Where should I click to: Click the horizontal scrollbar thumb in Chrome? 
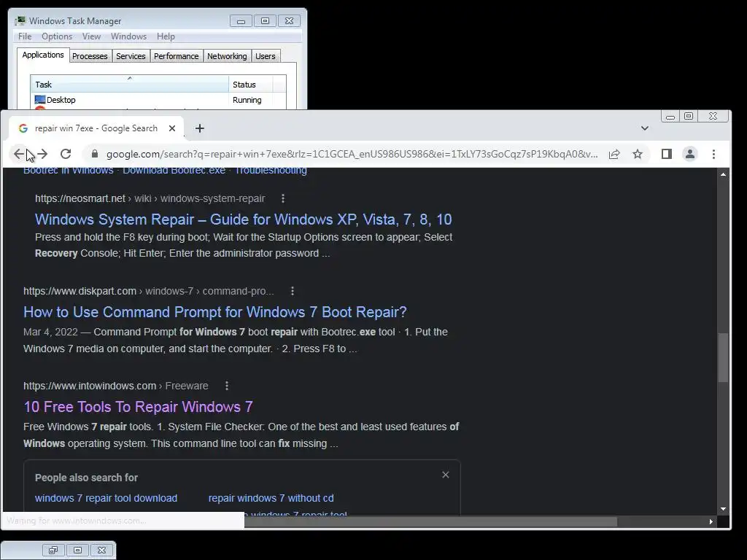coord(430,522)
